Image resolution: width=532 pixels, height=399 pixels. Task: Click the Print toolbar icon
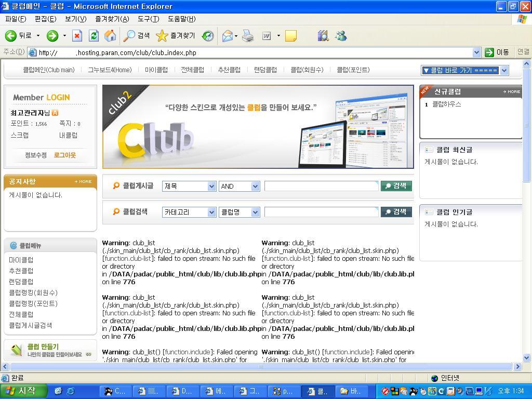248,36
